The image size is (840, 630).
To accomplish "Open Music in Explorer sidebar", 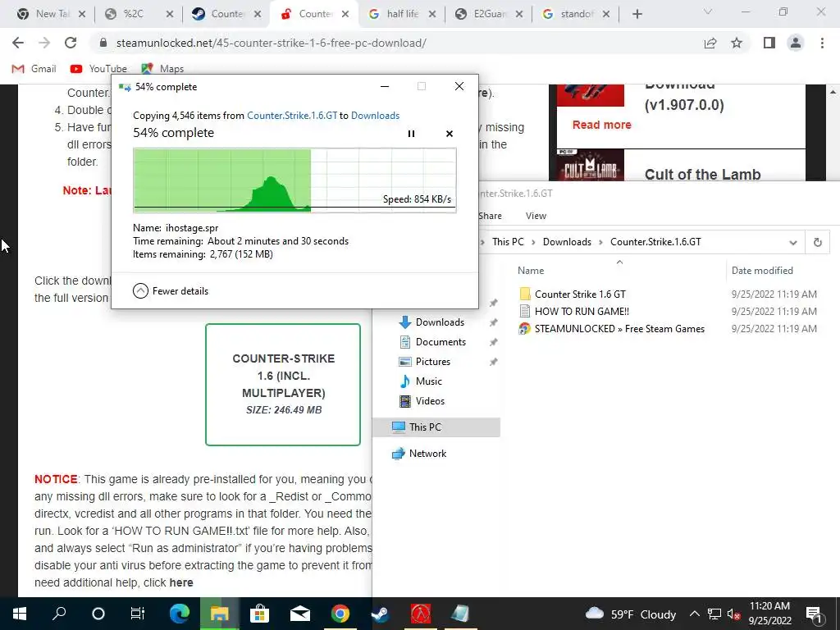I will pyautogui.click(x=428, y=381).
